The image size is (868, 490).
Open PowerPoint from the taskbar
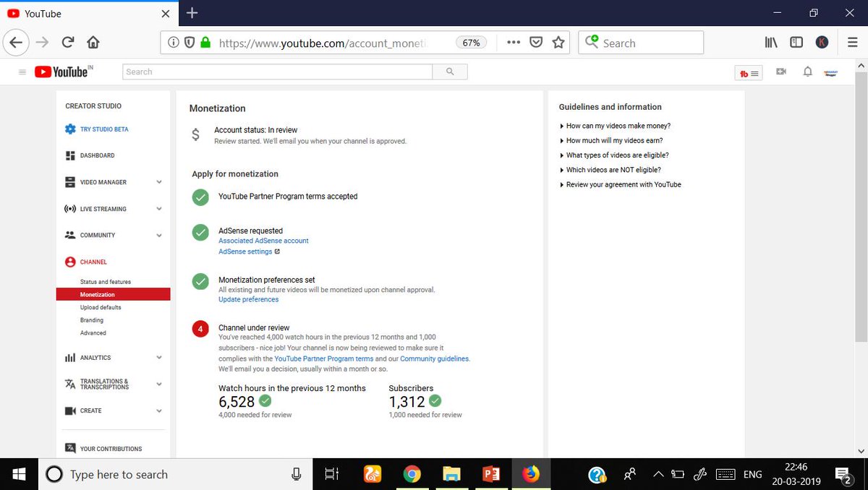click(491, 474)
